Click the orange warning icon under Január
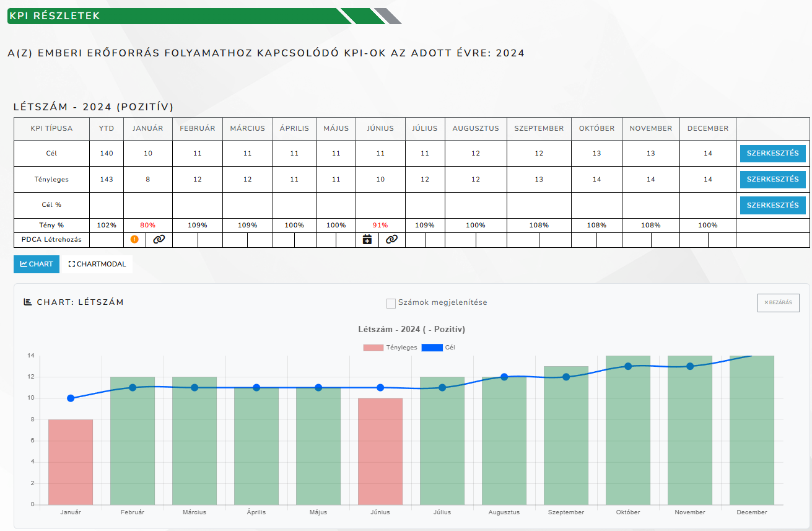 pos(134,239)
